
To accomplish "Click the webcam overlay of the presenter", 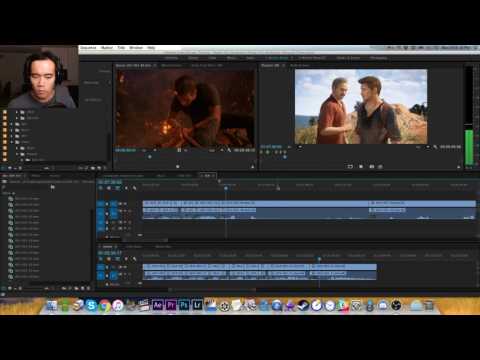I will point(39,77).
